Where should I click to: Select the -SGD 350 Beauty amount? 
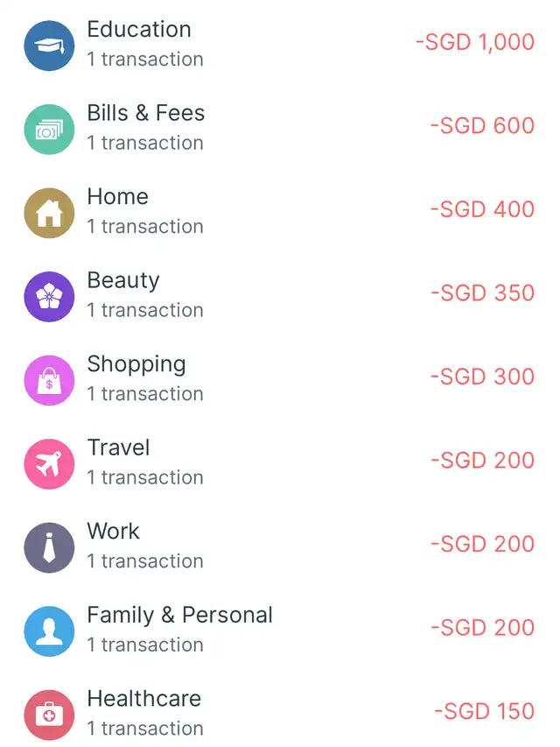[482, 293]
